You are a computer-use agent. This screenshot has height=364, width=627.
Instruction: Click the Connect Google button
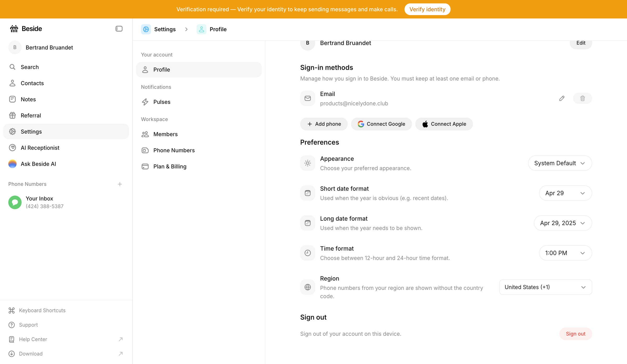pos(381,124)
